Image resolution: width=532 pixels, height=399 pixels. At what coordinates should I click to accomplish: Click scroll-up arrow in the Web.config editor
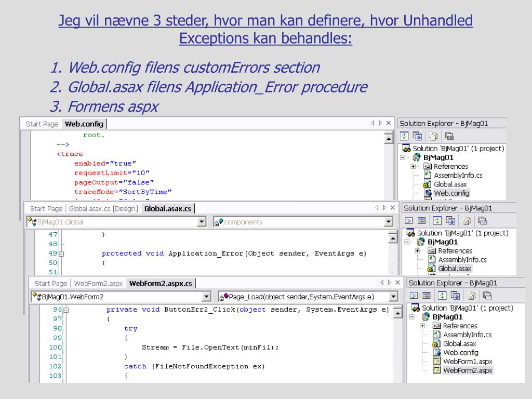(389, 138)
